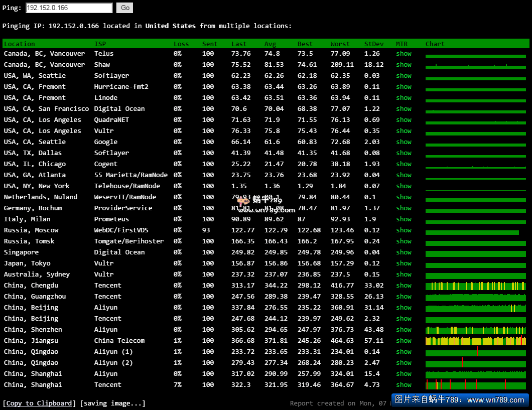The width and height of the screenshot is (532, 410).
Task: Open MTR show link for Italy, Milan
Action: click(404, 219)
